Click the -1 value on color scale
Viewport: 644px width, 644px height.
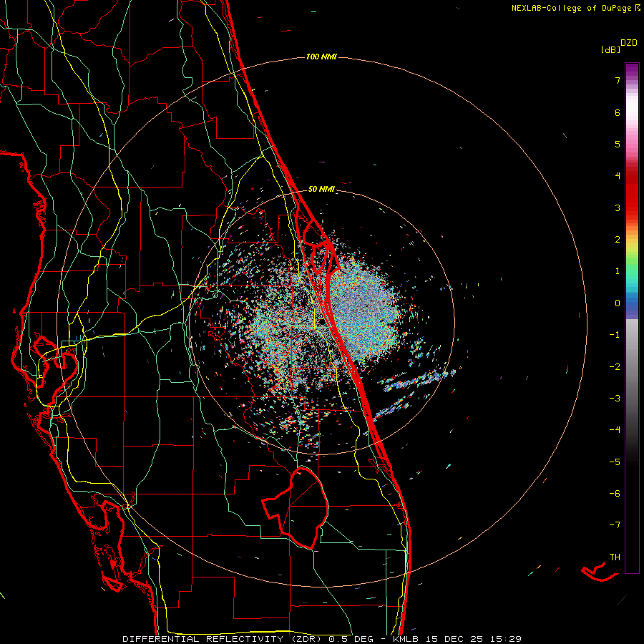click(615, 335)
